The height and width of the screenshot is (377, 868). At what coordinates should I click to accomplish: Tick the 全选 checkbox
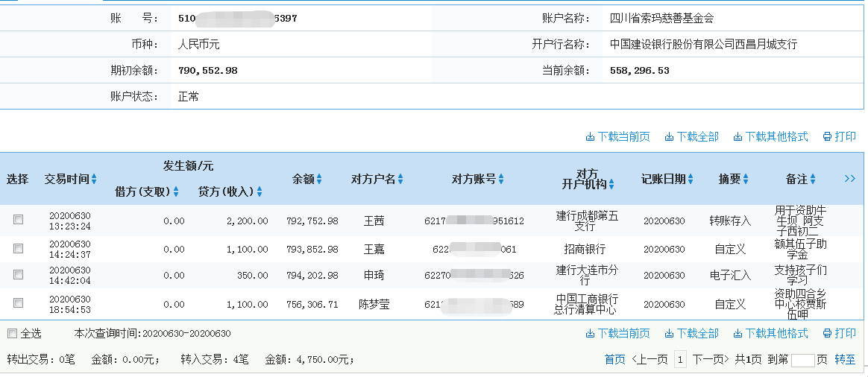(x=12, y=333)
